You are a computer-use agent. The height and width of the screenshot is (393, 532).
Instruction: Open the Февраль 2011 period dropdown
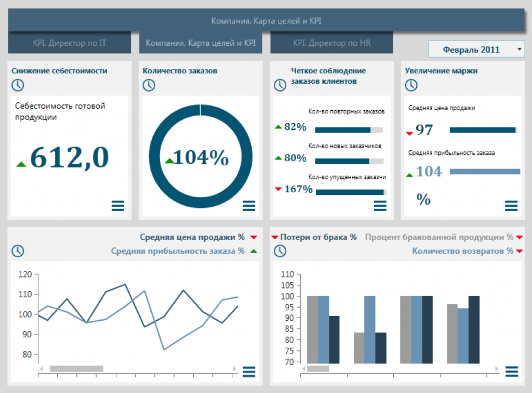[x=477, y=49]
